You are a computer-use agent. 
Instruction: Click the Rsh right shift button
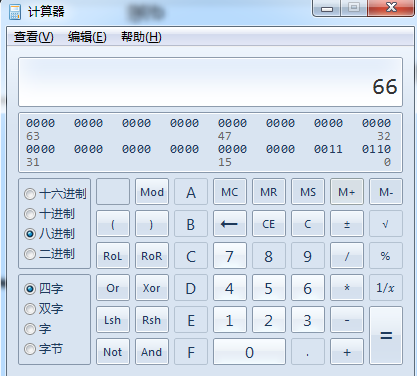[x=152, y=320]
